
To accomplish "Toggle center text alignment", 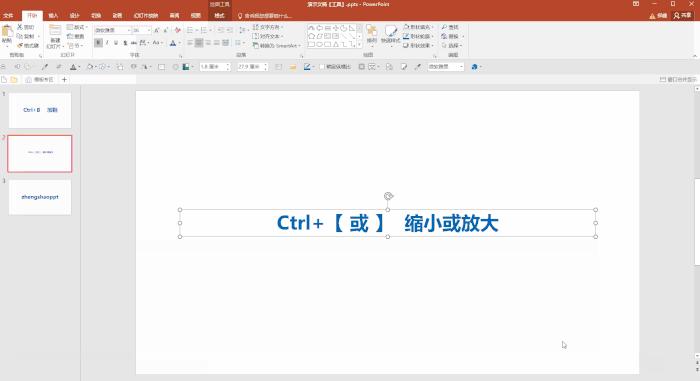I will (199, 43).
